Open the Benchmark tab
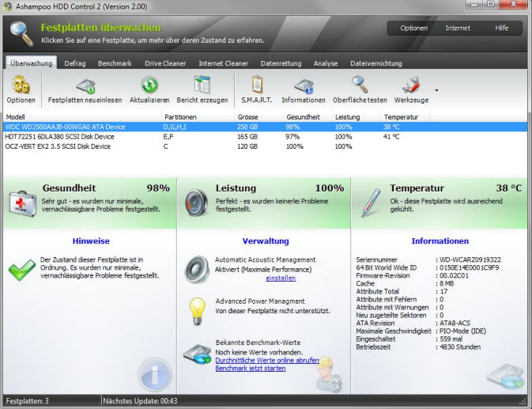The width and height of the screenshot is (532, 409). [x=115, y=63]
